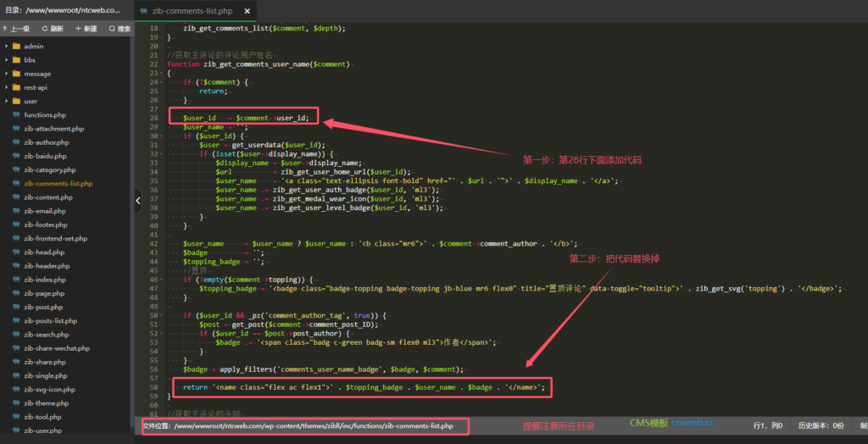
Task: Collapse the file sidebar with arrow handle
Action: pyautogui.click(x=138, y=201)
